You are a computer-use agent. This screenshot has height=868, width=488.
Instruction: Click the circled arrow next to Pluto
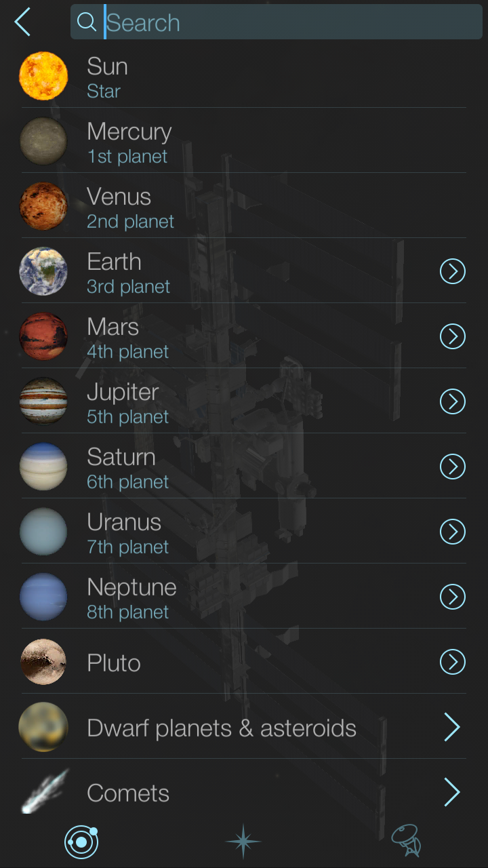pyautogui.click(x=453, y=663)
